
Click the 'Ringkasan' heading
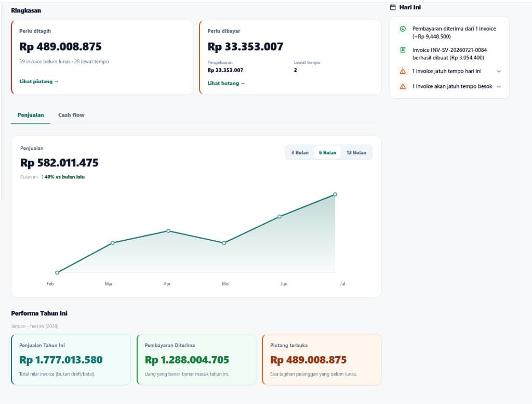26,10
